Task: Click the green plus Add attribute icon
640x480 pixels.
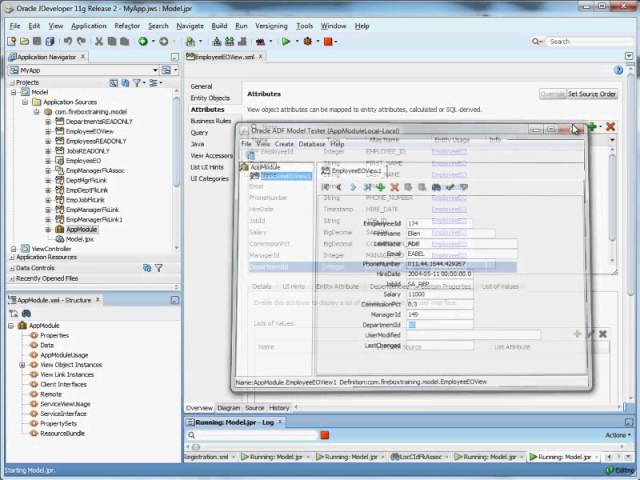Action: [x=592, y=127]
